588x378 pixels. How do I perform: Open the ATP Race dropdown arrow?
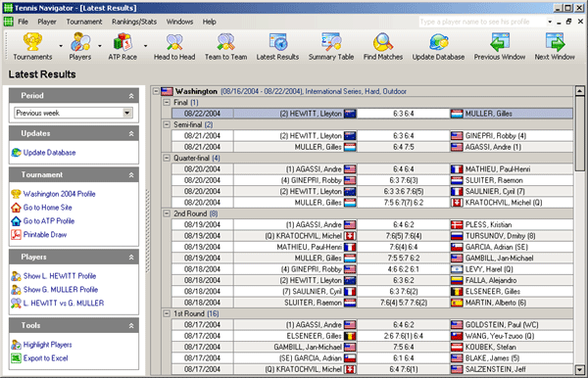(145, 46)
